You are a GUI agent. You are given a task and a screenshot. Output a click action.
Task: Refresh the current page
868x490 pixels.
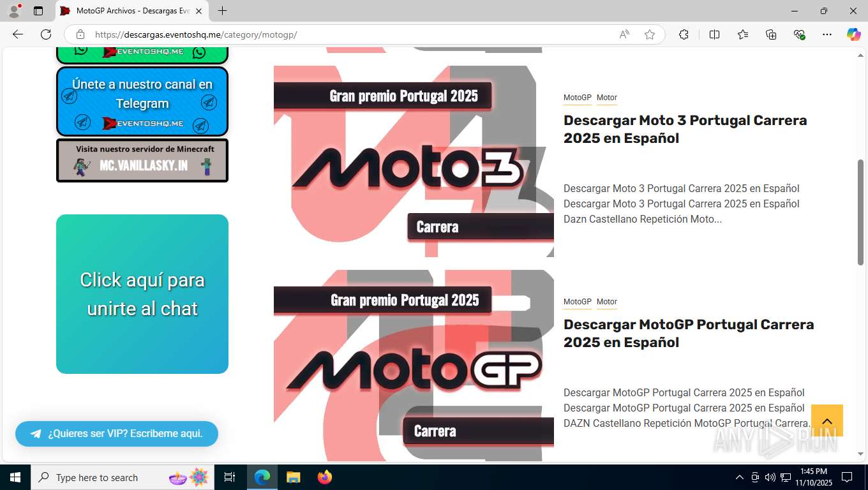[x=46, y=34]
